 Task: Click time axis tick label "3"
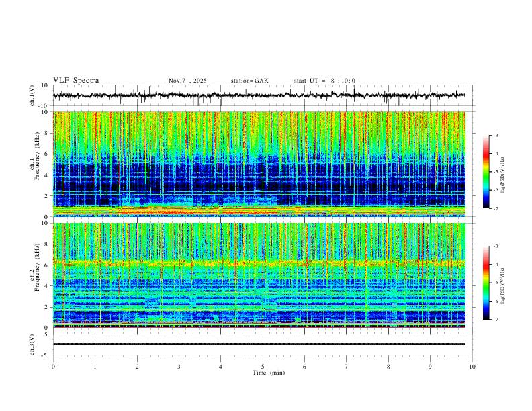(179, 367)
